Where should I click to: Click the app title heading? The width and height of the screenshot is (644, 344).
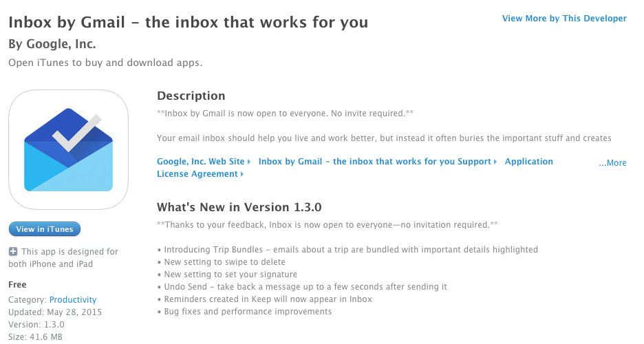[188, 22]
